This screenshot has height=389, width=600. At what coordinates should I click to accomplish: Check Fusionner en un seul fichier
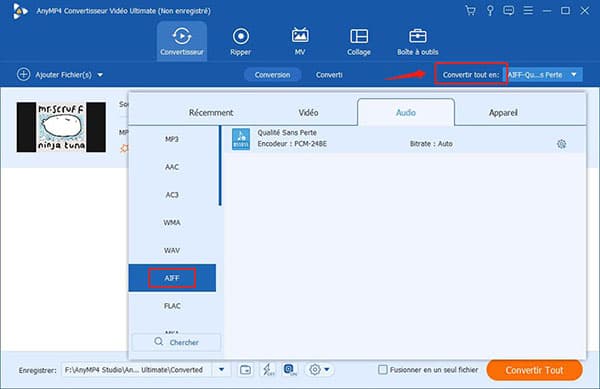(382, 369)
